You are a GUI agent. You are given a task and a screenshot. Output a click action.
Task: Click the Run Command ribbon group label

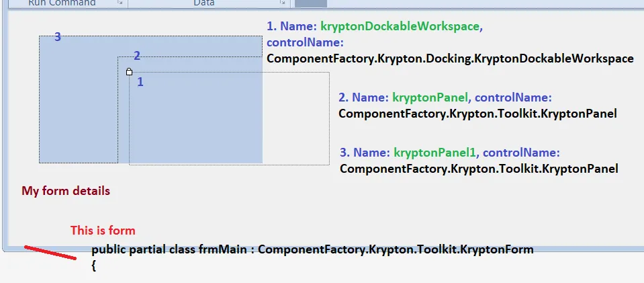(x=62, y=3)
